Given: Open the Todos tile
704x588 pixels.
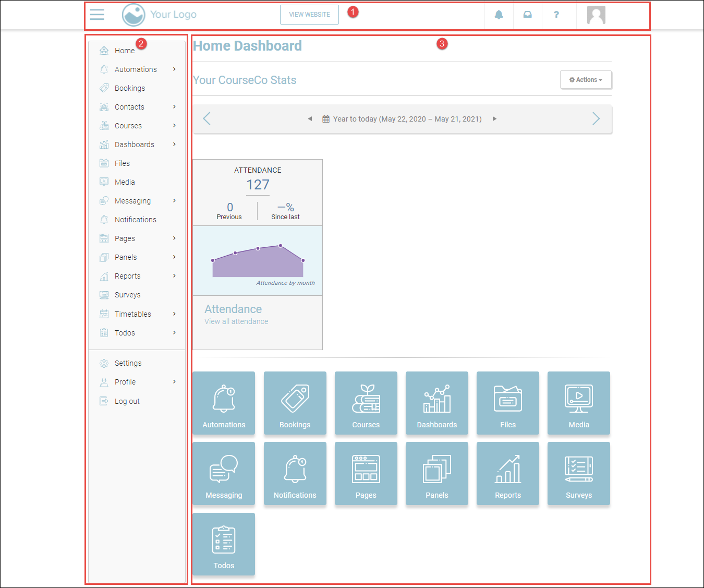Looking at the screenshot, I should pyautogui.click(x=224, y=544).
